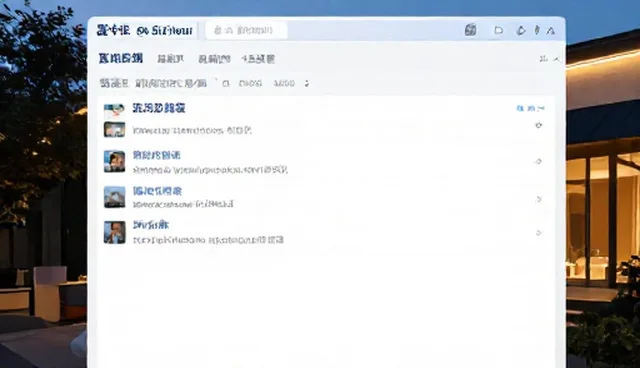Open the bold title of the first list entry
640x368 pixels.
click(159, 108)
